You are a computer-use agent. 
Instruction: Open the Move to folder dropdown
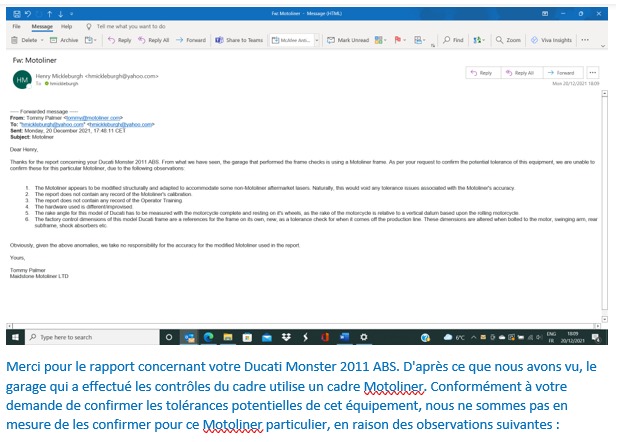(91, 40)
